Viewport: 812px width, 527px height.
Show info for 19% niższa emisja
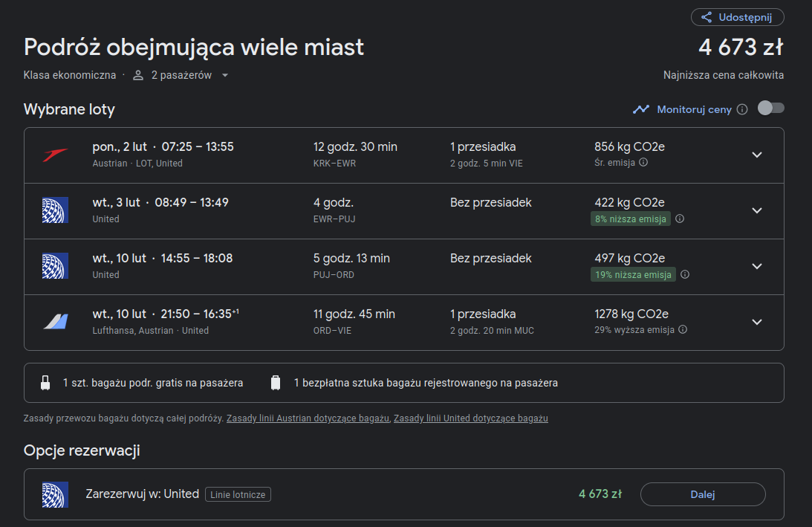685,274
